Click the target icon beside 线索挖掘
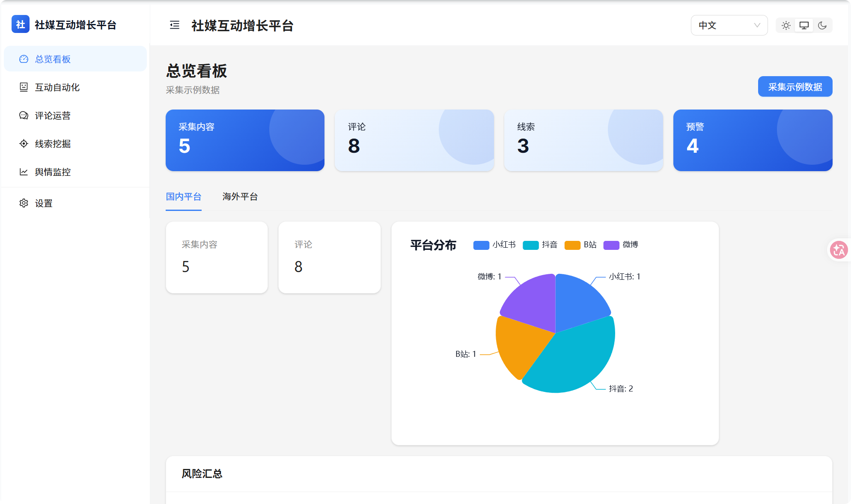This screenshot has width=851, height=504. click(x=24, y=144)
